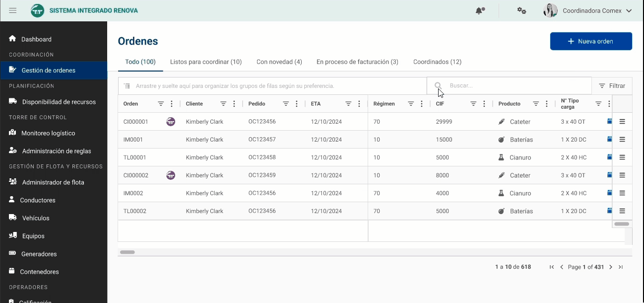Open Gestión de ordenes
The image size is (644, 303).
[54, 70]
